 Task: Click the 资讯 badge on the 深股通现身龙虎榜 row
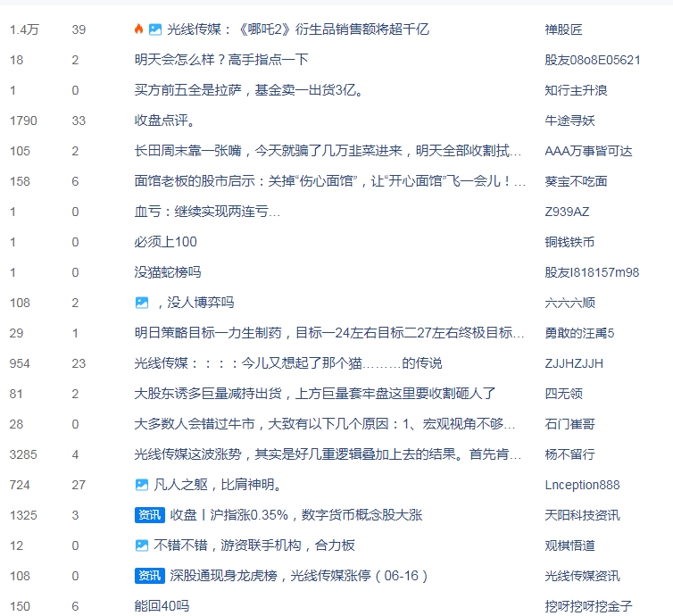[x=150, y=576]
